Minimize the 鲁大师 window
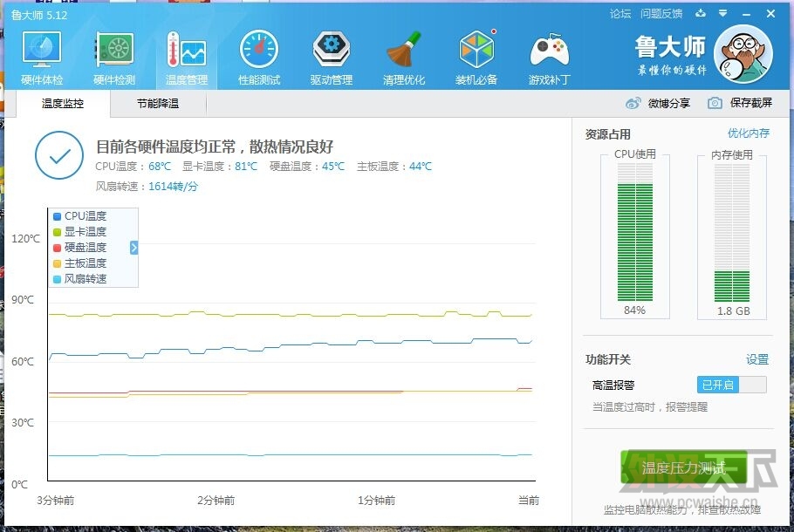Viewport: 794px width, 532px height. [x=746, y=14]
